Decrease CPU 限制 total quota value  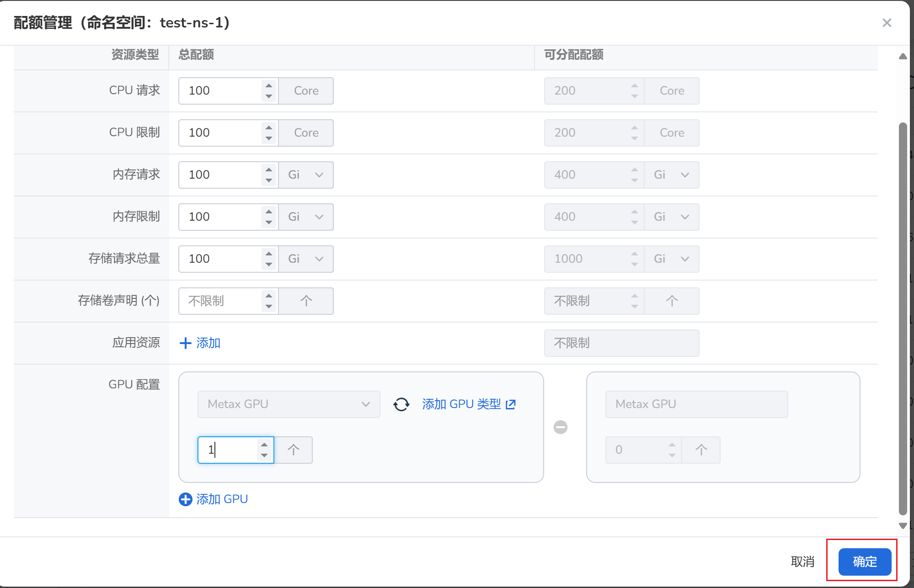tap(269, 138)
